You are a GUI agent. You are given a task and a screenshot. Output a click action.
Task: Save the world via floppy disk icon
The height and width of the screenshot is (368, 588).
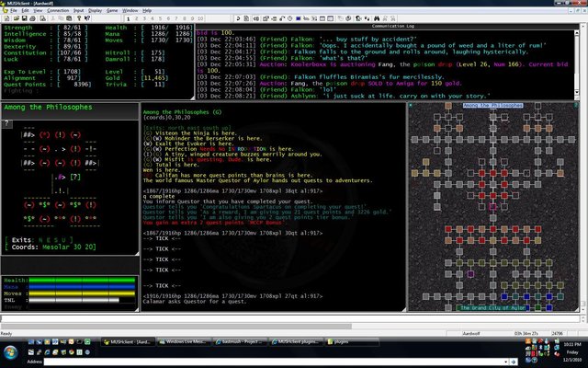coord(25,18)
